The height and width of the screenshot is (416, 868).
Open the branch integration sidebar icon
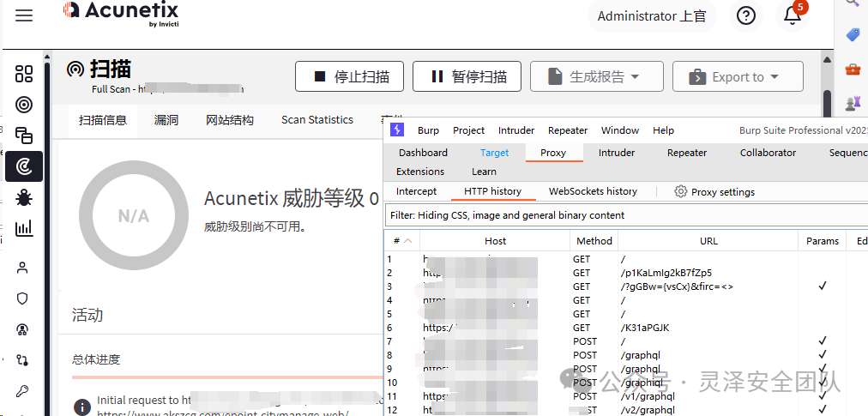coord(22,360)
